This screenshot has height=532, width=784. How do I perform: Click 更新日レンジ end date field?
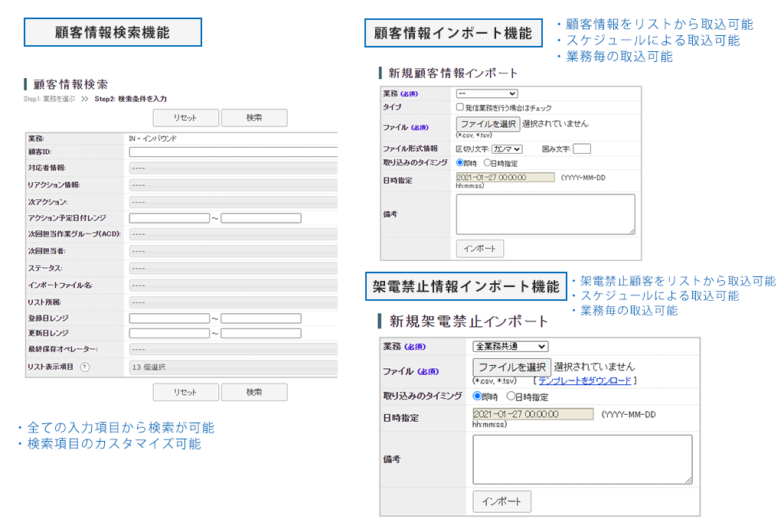(x=261, y=334)
